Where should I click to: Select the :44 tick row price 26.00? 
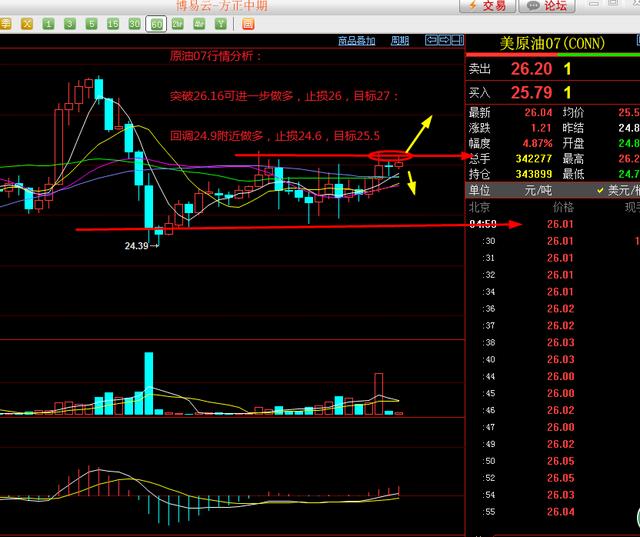(560, 377)
